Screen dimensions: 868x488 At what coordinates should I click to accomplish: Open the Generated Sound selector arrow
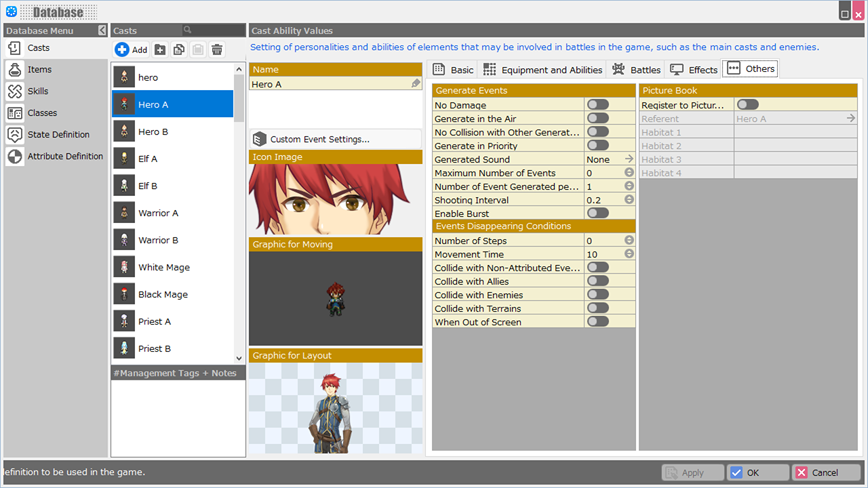pyautogui.click(x=629, y=159)
